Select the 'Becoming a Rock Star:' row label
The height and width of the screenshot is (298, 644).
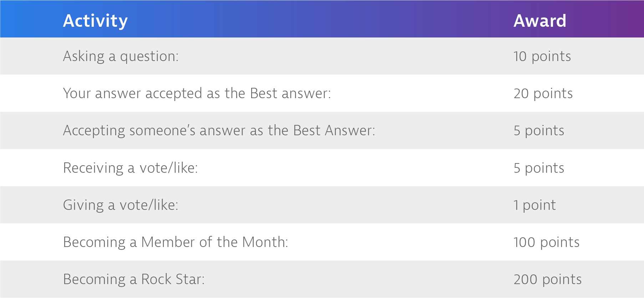pyautogui.click(x=134, y=279)
